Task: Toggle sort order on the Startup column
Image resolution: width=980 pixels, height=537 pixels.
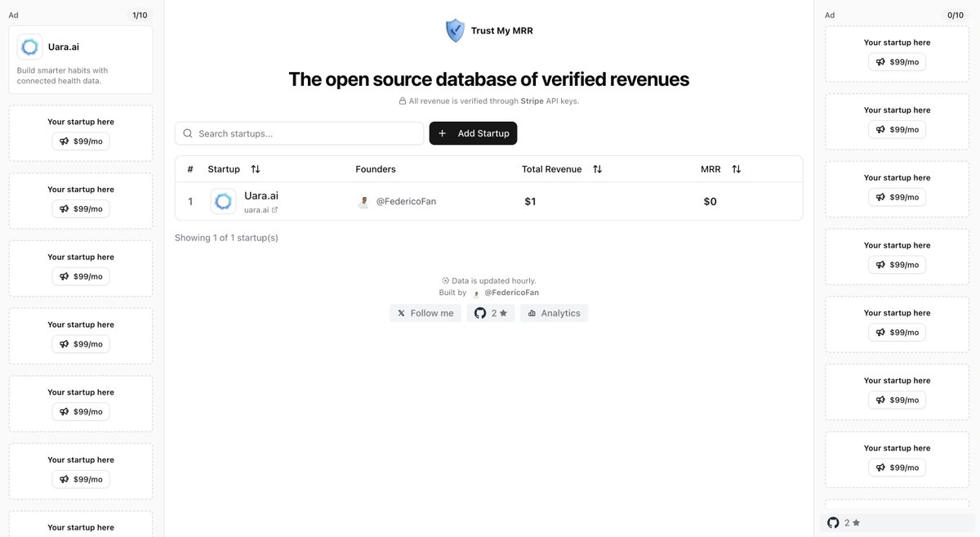Action: 254,168
